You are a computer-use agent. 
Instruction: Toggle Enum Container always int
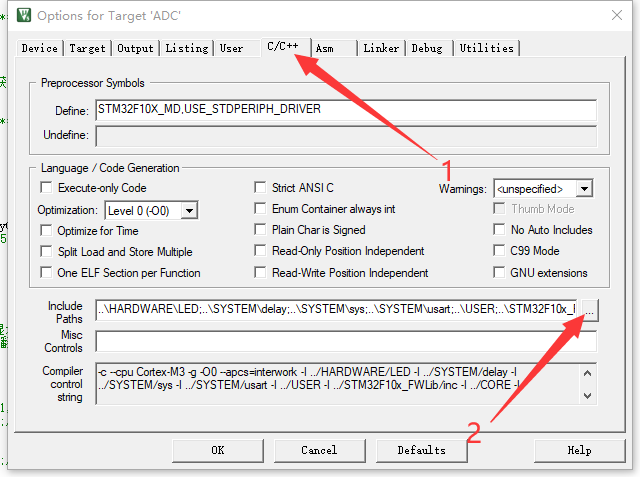[260, 209]
